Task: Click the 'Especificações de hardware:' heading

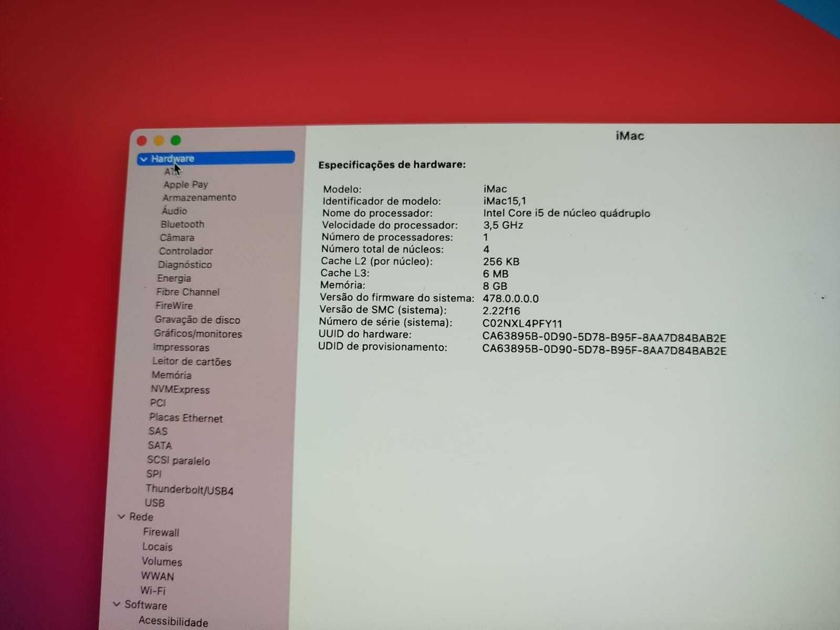Action: click(x=392, y=165)
